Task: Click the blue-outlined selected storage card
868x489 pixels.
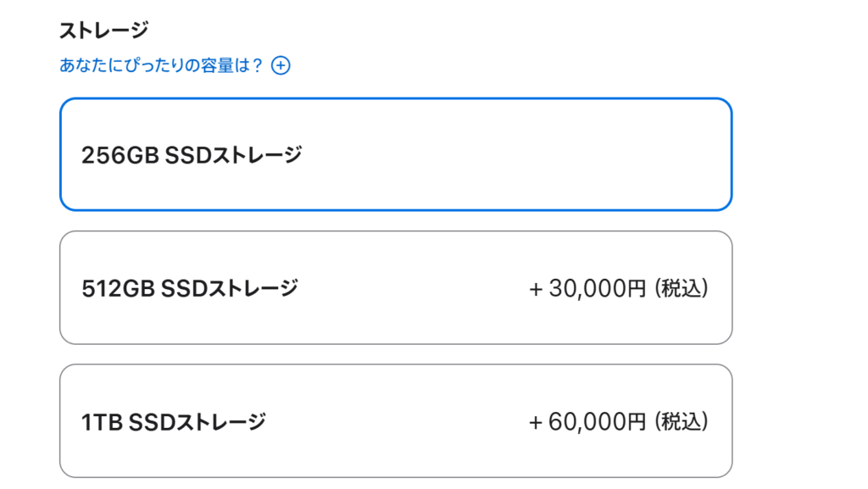Action: click(396, 154)
